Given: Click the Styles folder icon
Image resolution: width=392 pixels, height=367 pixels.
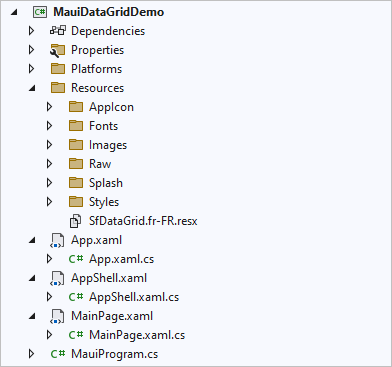Looking at the screenshot, I should (76, 202).
